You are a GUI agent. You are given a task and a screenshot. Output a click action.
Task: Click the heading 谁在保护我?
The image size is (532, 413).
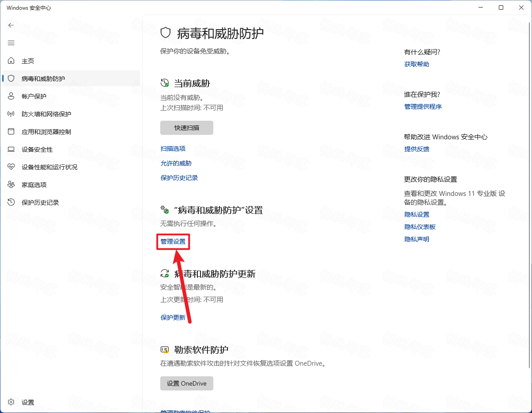click(x=422, y=94)
